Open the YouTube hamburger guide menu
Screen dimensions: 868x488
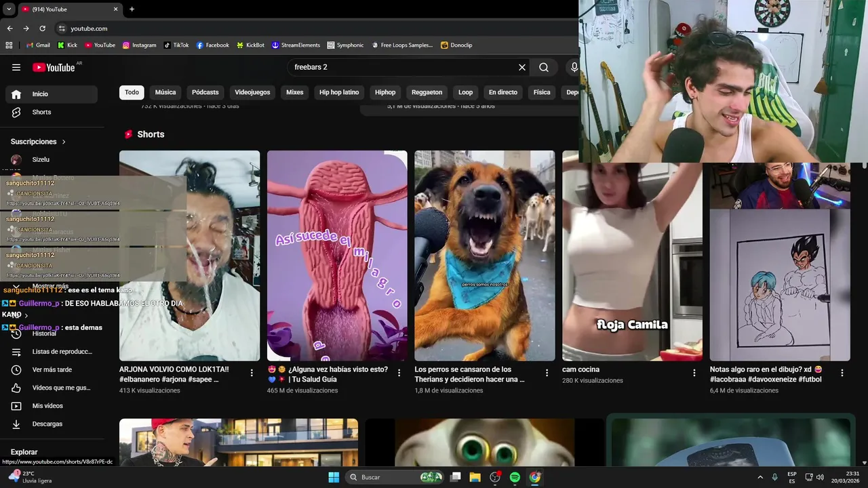[x=16, y=67]
